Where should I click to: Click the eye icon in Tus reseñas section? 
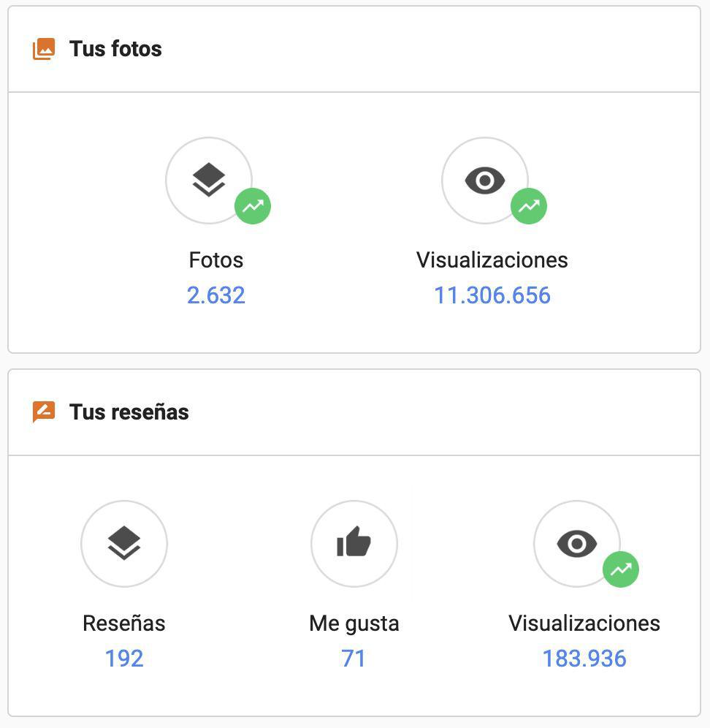[x=577, y=543]
